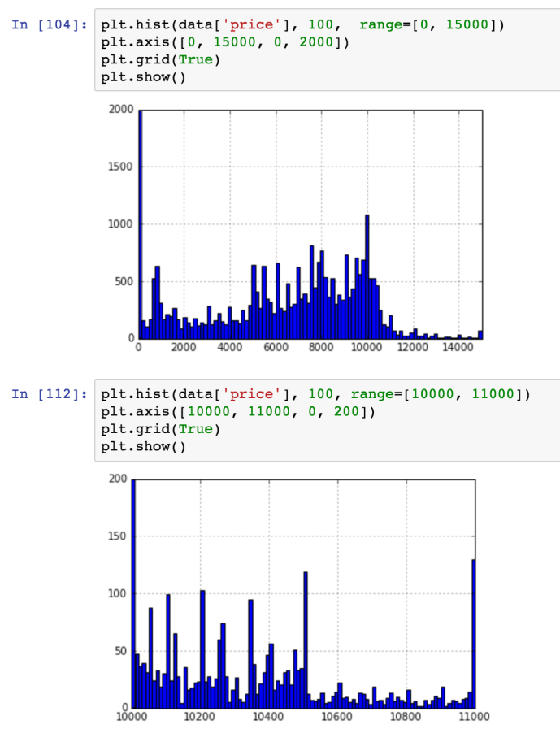The height and width of the screenshot is (742, 560).
Task: Click the 150 y-axis label on bottom plot
Action: 118,536
